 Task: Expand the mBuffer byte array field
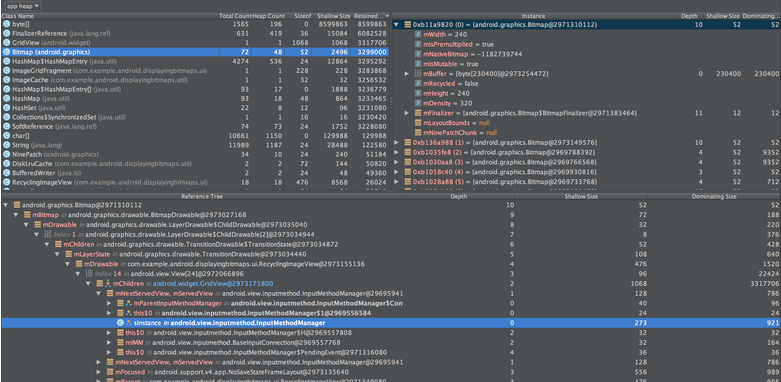tap(407, 74)
